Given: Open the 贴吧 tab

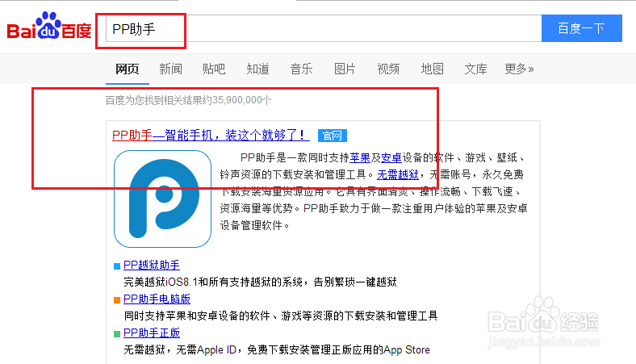Looking at the screenshot, I should pyautogui.click(x=214, y=69).
